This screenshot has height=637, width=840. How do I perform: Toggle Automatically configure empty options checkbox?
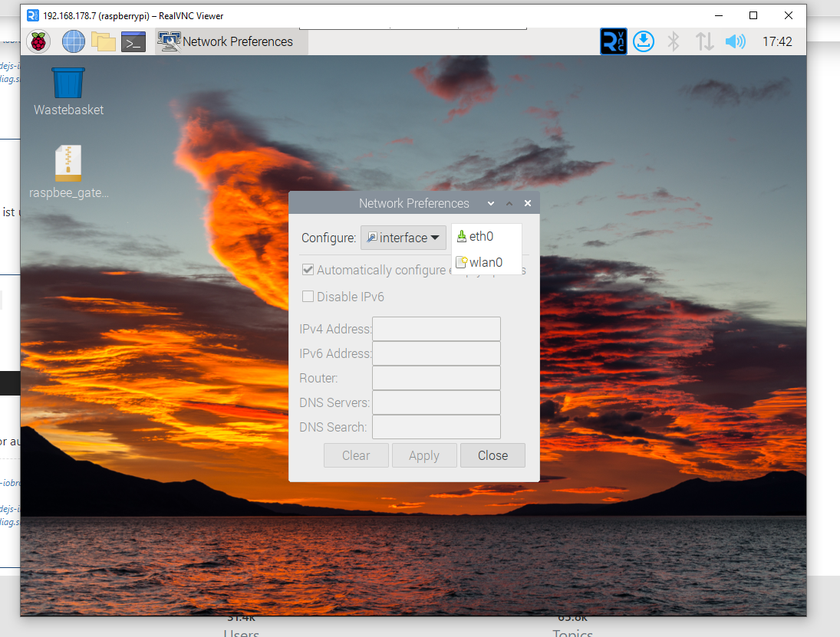coord(308,270)
